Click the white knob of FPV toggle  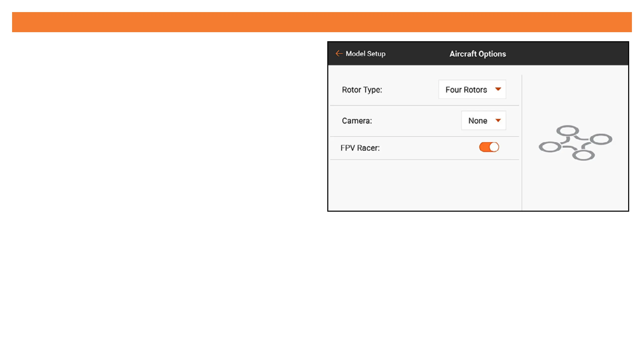click(494, 147)
